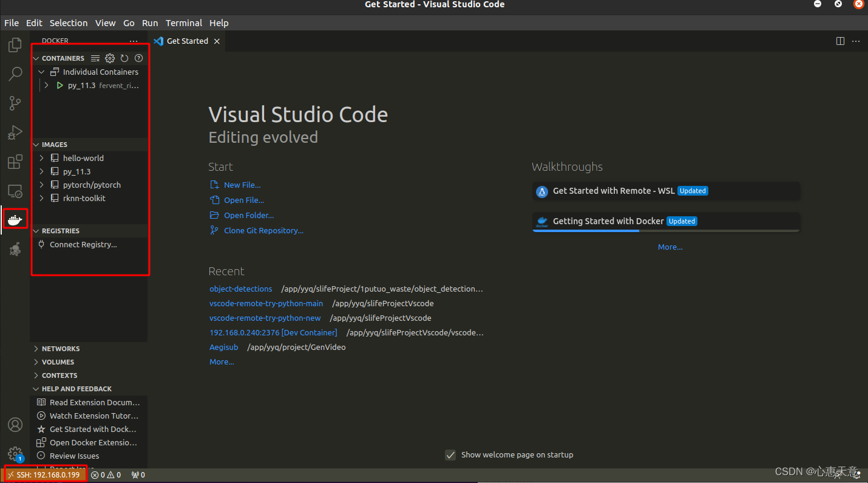Split the editor right
Screen dimensions: 868x483
pyautogui.click(x=840, y=41)
